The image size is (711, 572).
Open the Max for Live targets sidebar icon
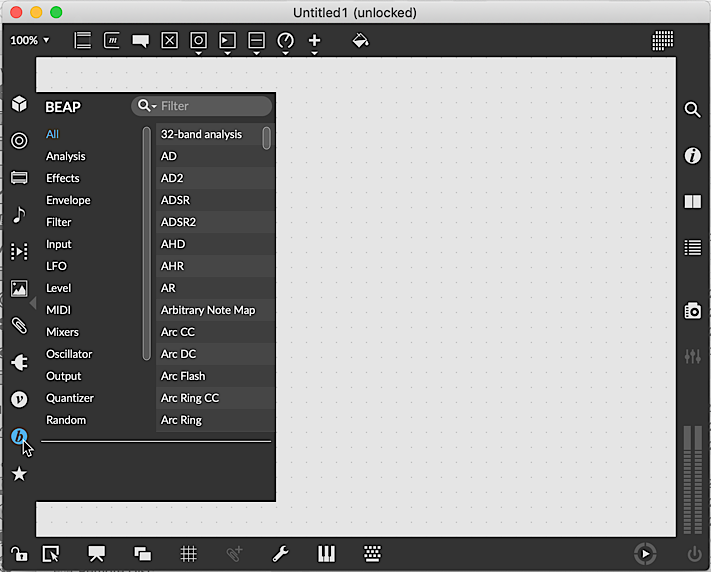(x=19, y=141)
